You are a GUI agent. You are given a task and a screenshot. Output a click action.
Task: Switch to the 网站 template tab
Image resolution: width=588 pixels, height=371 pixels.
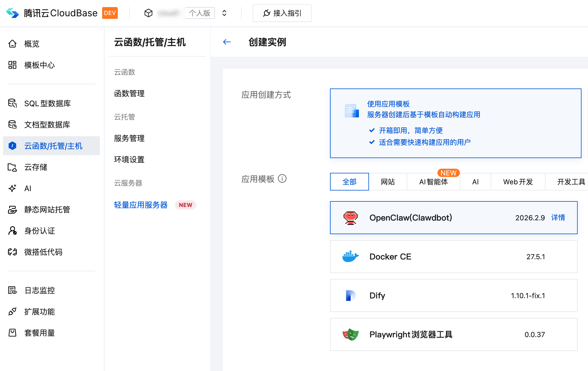(388, 182)
